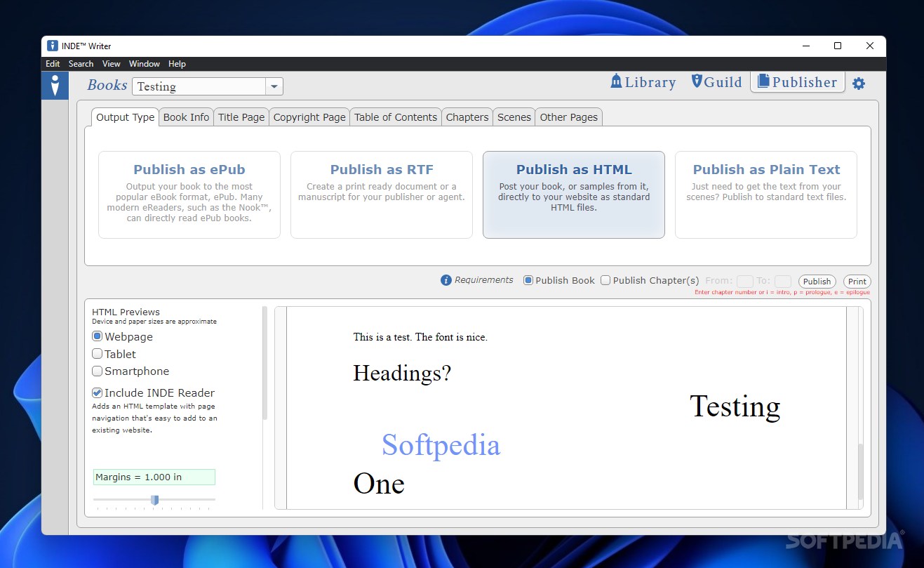Open the Library section
Screen dimensions: 924x568
pos(643,82)
